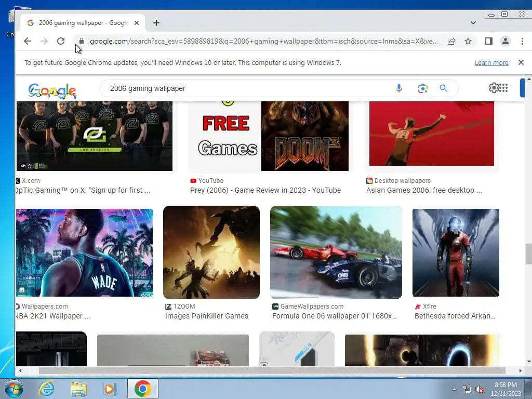Go back to the previous page

click(x=28, y=42)
